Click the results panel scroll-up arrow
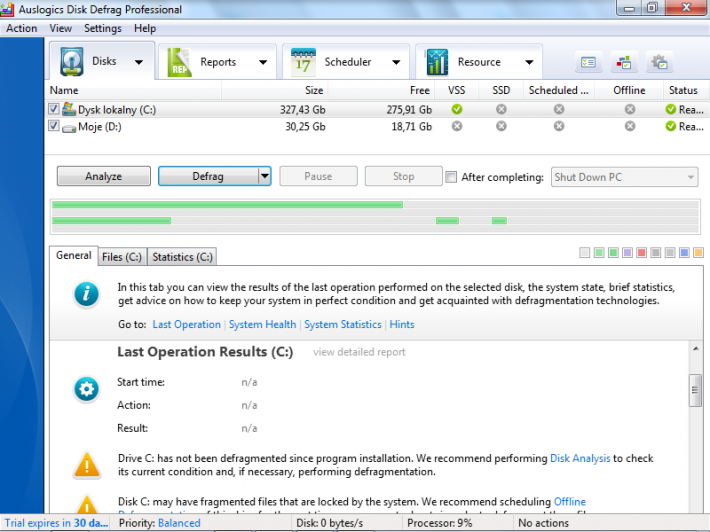 pyautogui.click(x=696, y=349)
